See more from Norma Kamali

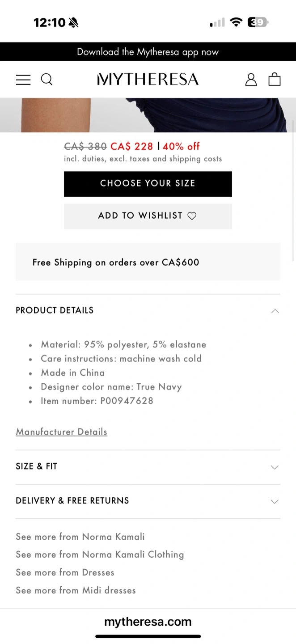click(x=80, y=537)
